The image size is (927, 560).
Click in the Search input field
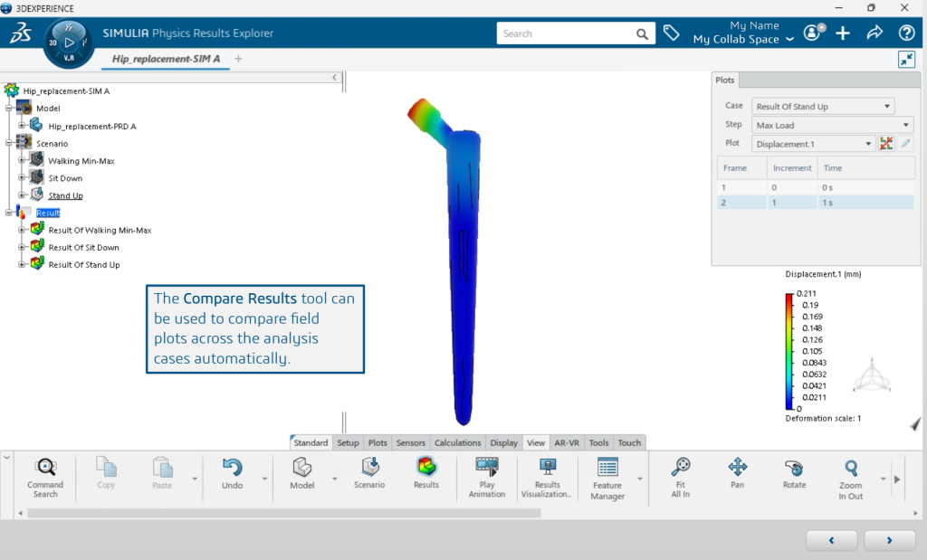click(x=567, y=33)
